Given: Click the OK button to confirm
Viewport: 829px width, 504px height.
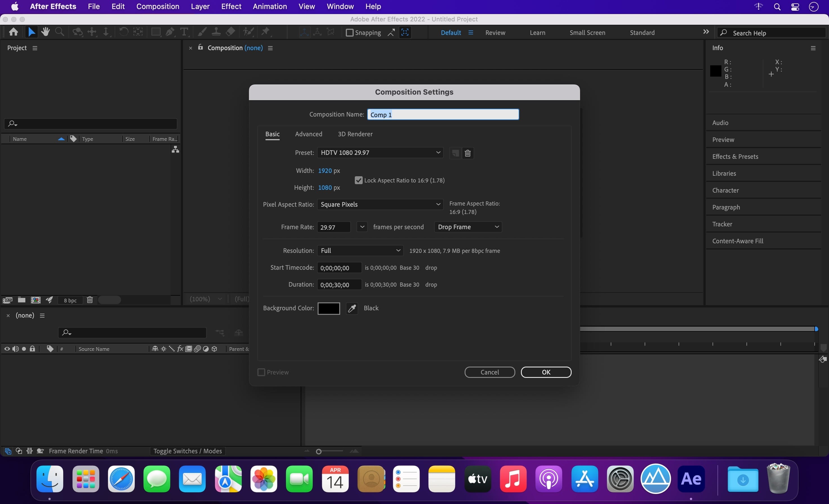Looking at the screenshot, I should pos(545,372).
